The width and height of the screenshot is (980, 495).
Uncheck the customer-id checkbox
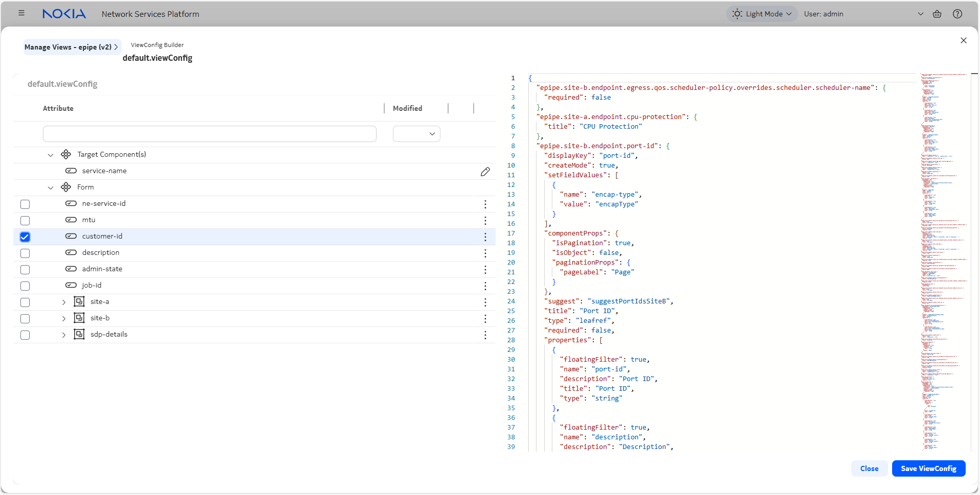tap(25, 237)
